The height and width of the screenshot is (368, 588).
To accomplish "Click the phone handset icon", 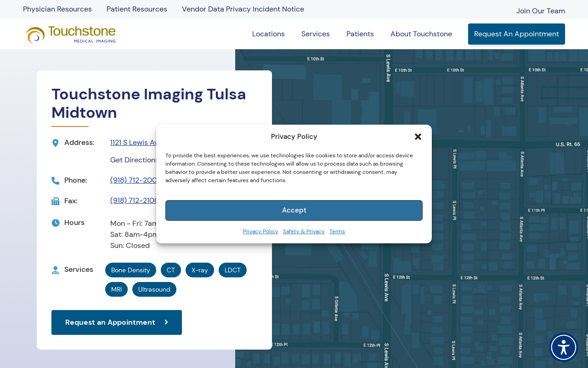I will pyautogui.click(x=56, y=180).
